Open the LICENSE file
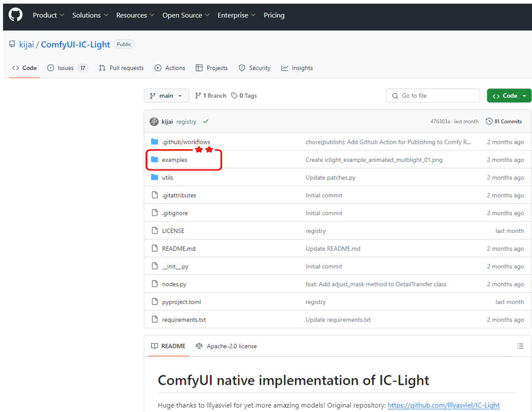The image size is (532, 412). pyautogui.click(x=173, y=231)
